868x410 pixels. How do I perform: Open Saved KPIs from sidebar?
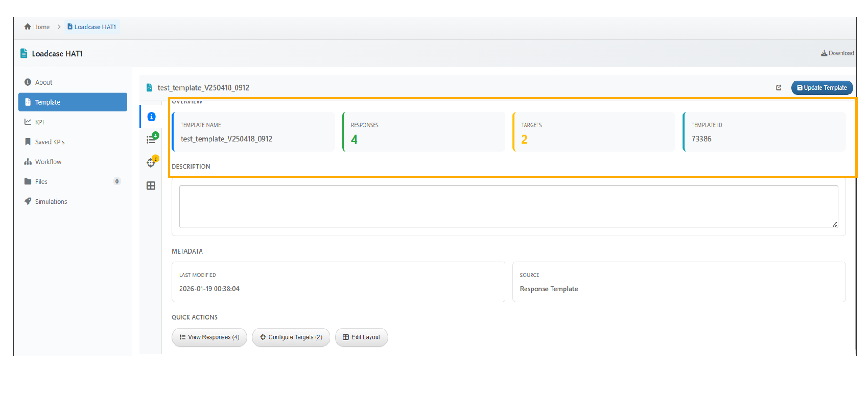(50, 142)
